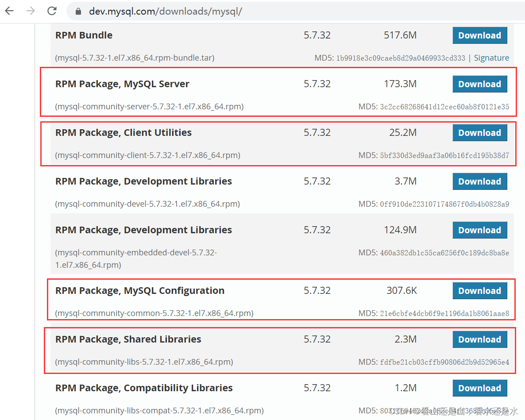Viewport: 525px width, 420px height.
Task: Click version 5.7.32 in RPM Bundle row
Action: tap(317, 35)
